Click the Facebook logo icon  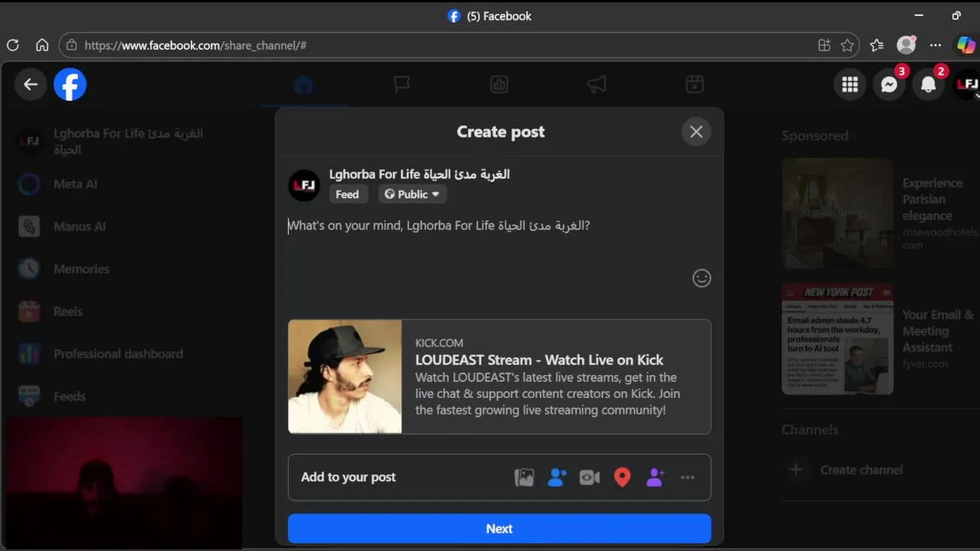tap(70, 84)
